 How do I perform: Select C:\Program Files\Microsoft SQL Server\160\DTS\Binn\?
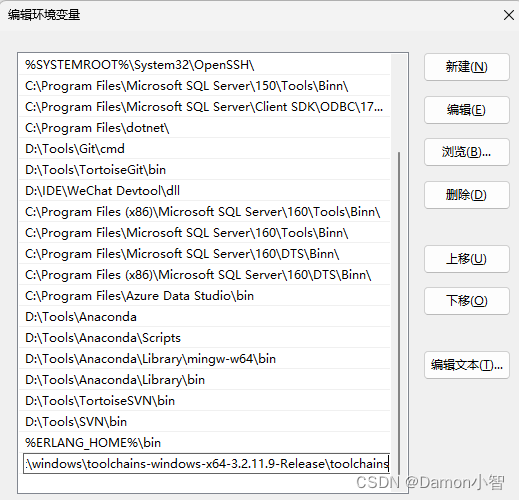click(x=204, y=254)
